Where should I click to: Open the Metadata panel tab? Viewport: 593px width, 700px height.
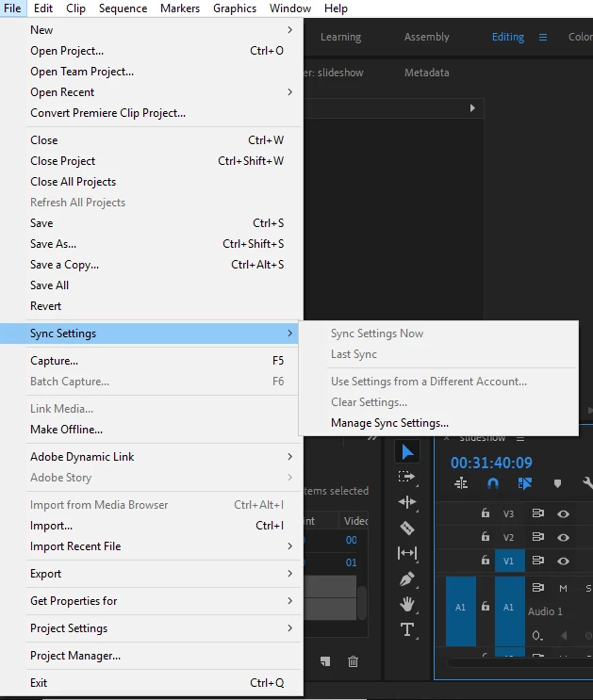click(427, 73)
